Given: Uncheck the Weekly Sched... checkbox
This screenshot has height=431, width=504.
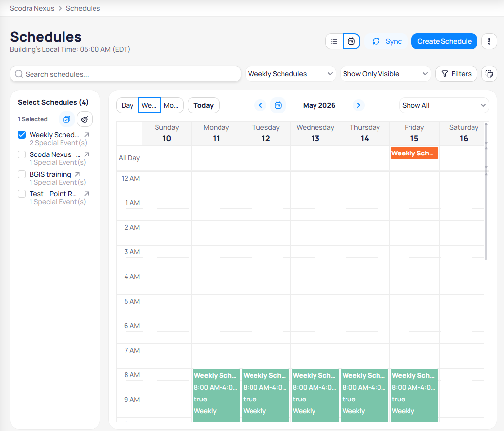Looking at the screenshot, I should coord(22,135).
